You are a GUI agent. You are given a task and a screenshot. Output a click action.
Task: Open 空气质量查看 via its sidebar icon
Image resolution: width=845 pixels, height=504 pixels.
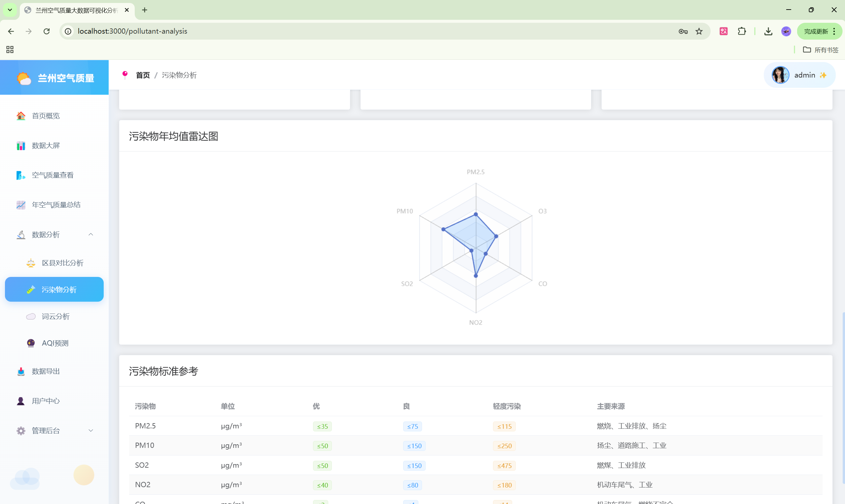[21, 175]
